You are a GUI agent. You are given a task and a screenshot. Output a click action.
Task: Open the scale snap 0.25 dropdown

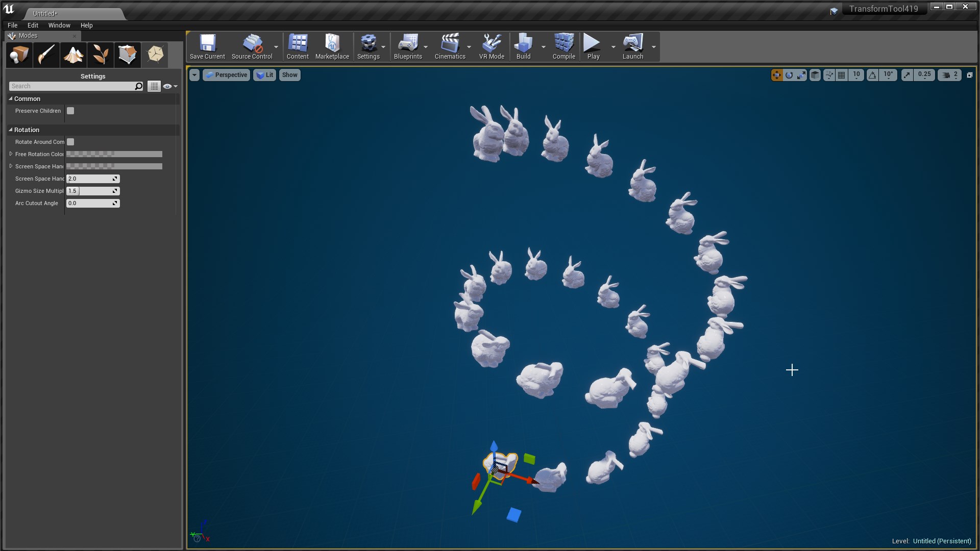pos(924,75)
